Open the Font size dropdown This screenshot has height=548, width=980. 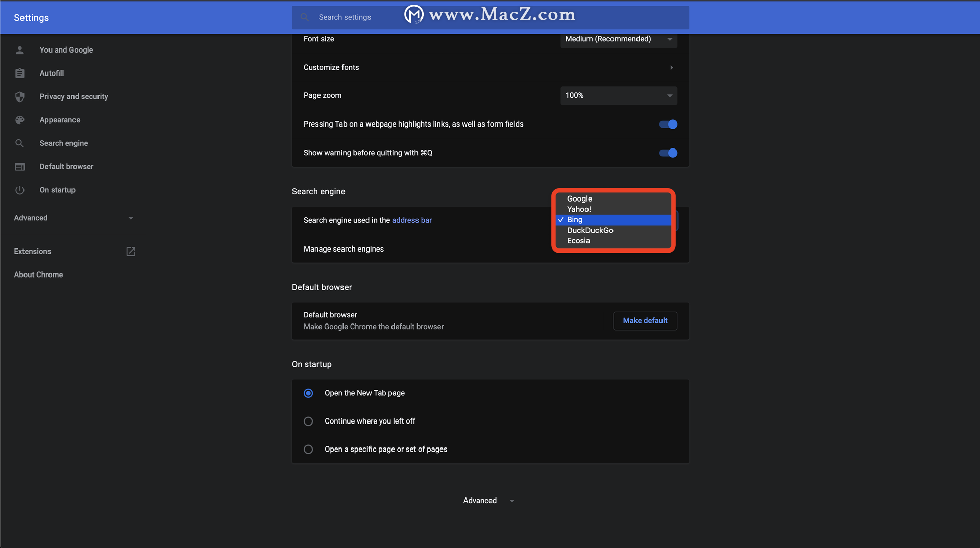point(619,39)
